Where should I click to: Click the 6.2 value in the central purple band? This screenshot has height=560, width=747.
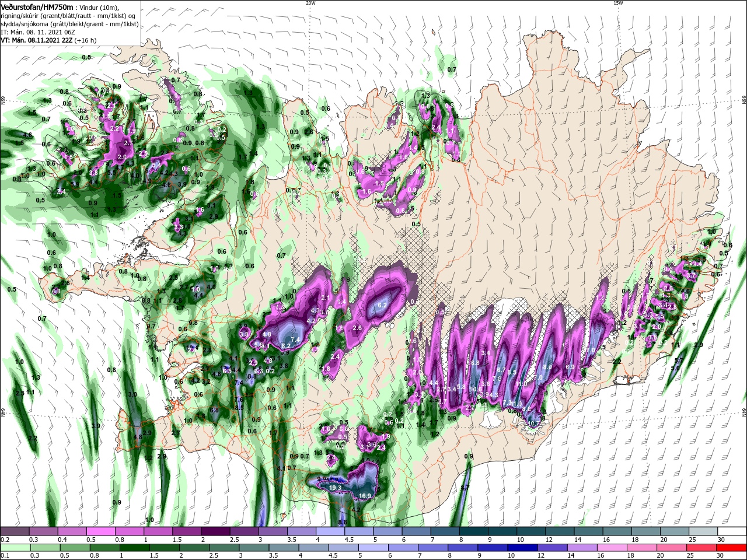coord(383,305)
